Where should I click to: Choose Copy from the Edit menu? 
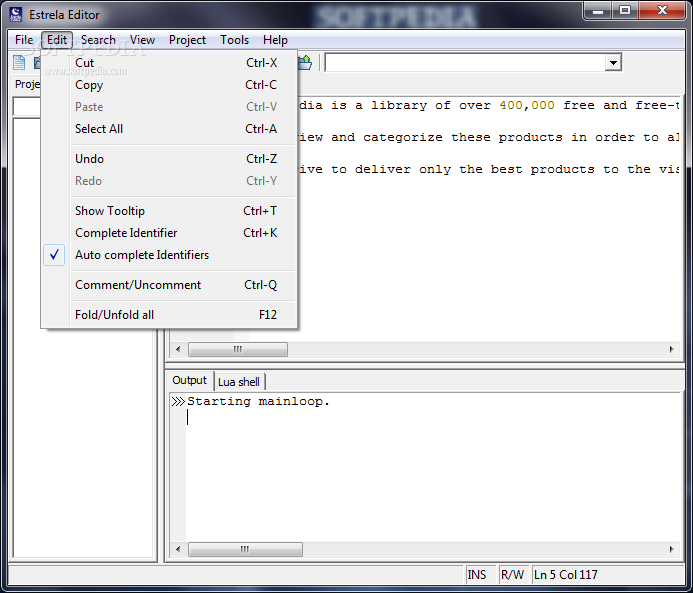pyautogui.click(x=170, y=85)
